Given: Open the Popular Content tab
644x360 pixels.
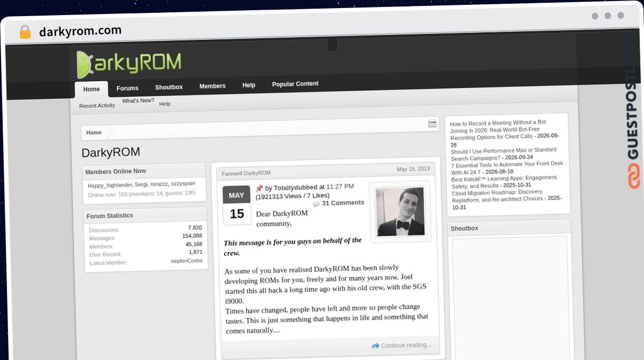Looking at the screenshot, I should 295,84.
